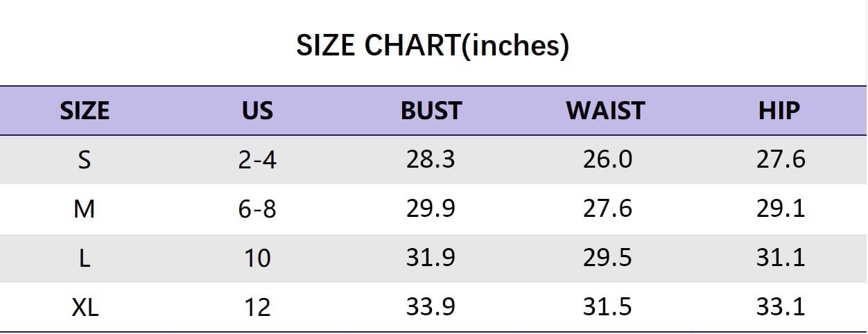Click hip value 29.1
The image size is (868, 334).
[x=781, y=209]
